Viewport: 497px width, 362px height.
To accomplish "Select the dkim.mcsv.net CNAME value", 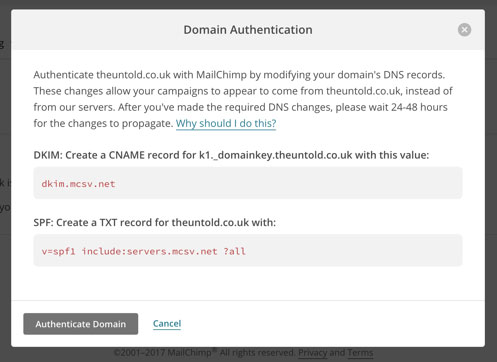I will 78,184.
